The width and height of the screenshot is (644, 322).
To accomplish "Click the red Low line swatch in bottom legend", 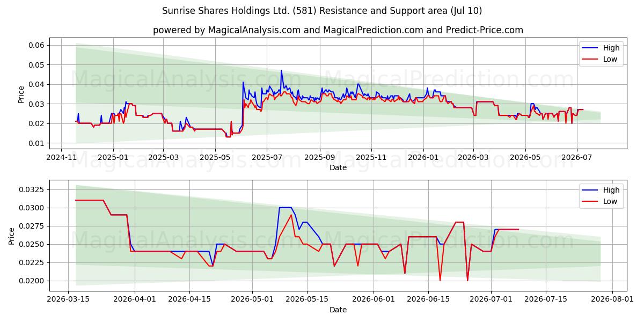I will coord(591,202).
